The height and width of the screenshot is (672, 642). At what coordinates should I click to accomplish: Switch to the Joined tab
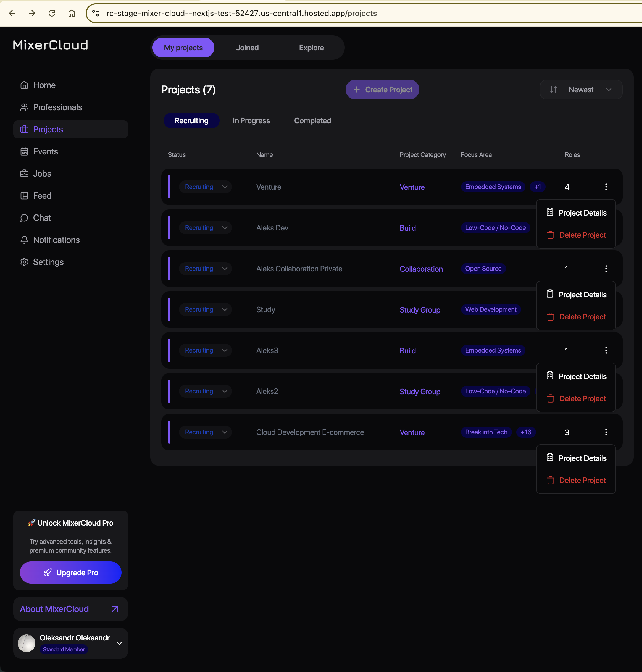tap(247, 48)
